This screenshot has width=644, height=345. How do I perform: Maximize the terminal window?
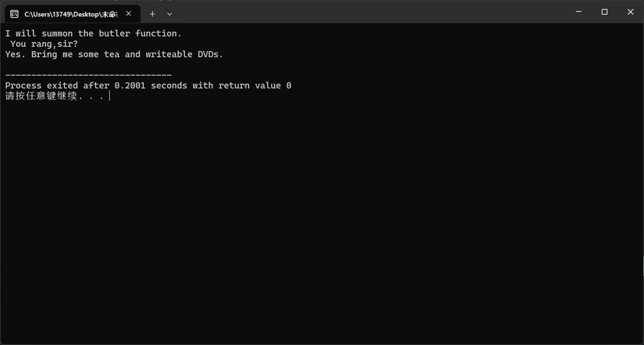[604, 12]
